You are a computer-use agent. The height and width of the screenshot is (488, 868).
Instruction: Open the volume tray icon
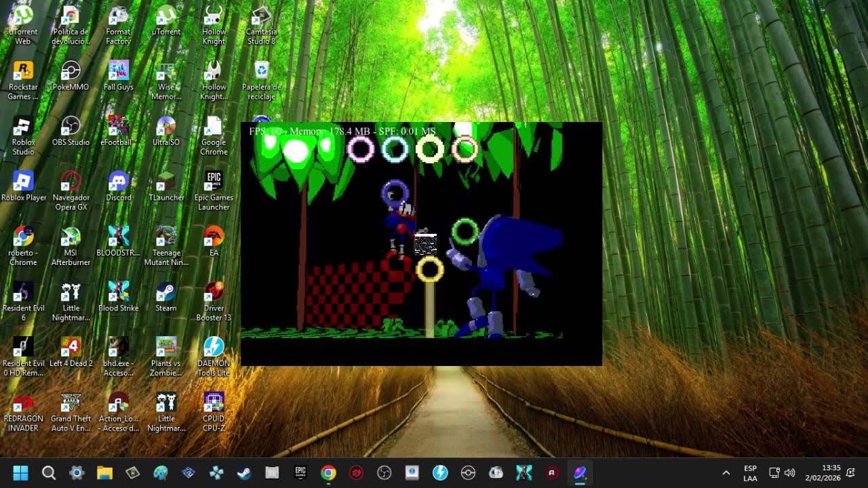tap(789, 472)
